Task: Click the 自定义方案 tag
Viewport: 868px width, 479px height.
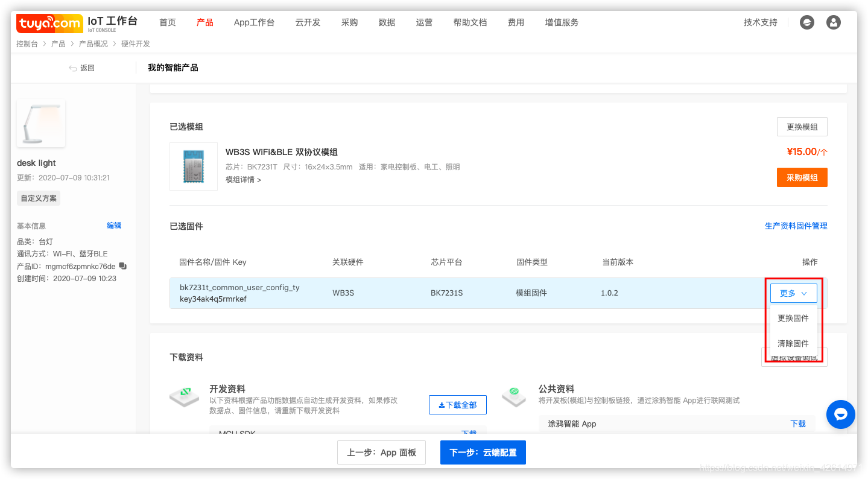Action: coord(39,198)
